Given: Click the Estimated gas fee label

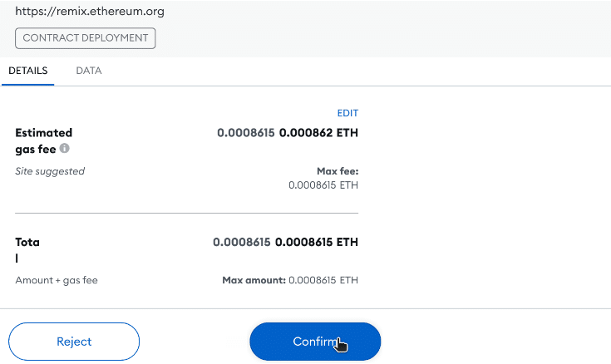Looking at the screenshot, I should click(x=43, y=140).
